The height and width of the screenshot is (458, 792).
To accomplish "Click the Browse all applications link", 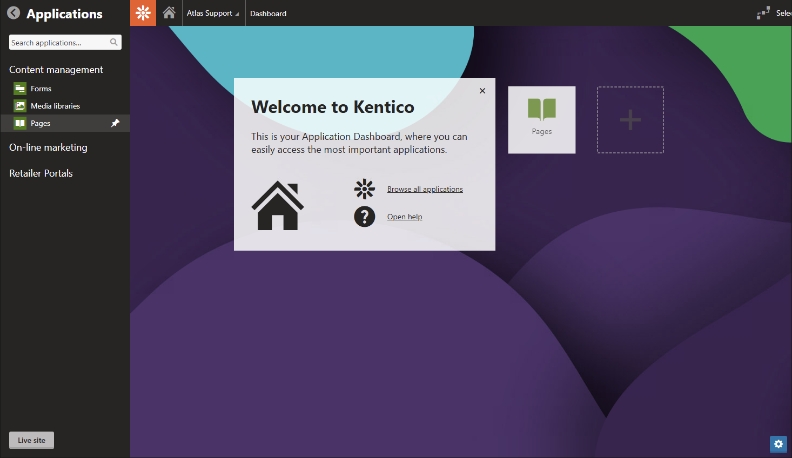I will click(424, 189).
